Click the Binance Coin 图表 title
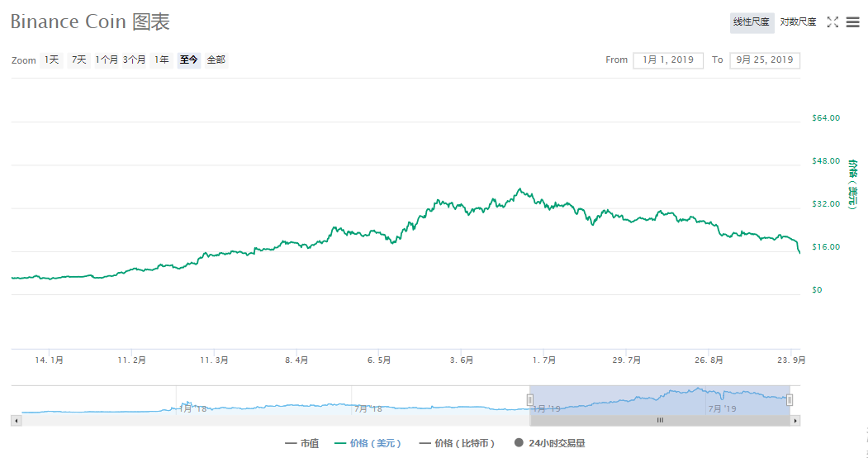 90,22
